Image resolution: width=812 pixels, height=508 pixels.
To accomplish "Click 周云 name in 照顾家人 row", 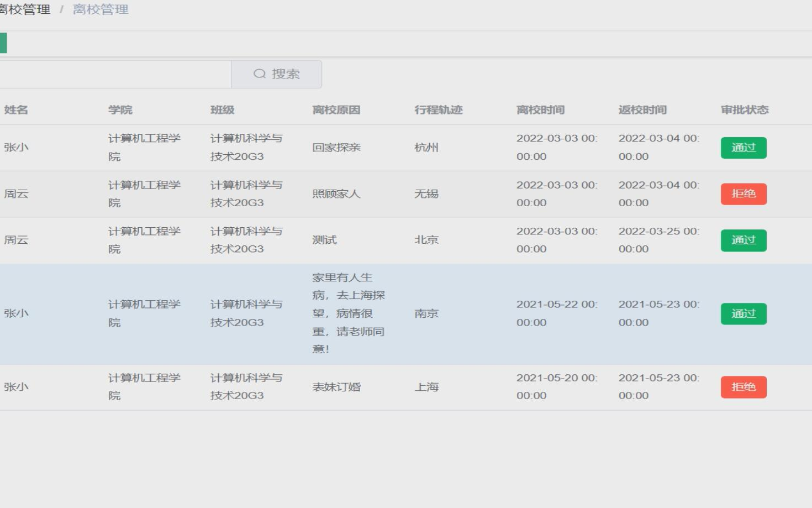I will [x=16, y=194].
